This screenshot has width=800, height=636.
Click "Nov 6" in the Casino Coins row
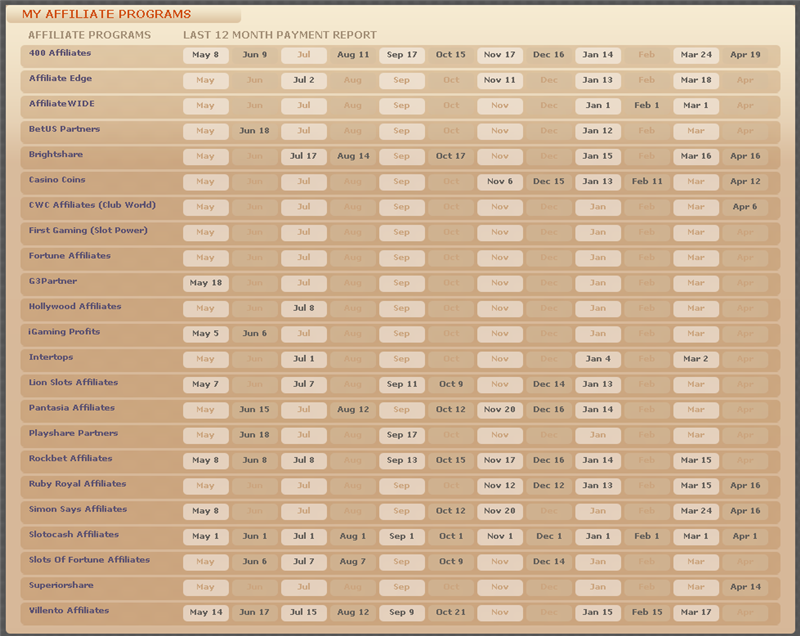pyautogui.click(x=499, y=182)
